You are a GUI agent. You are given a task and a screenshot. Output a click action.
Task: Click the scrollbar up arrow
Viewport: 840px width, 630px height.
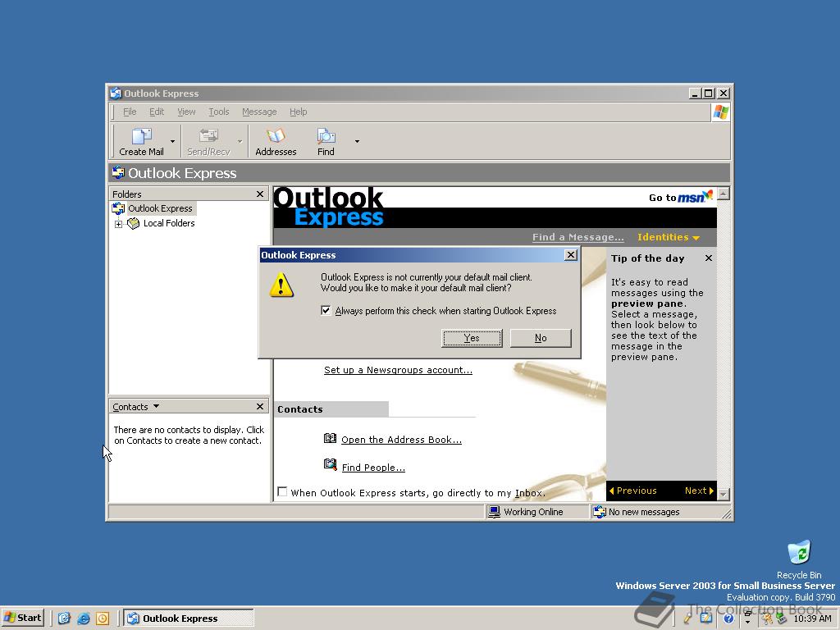tap(724, 194)
